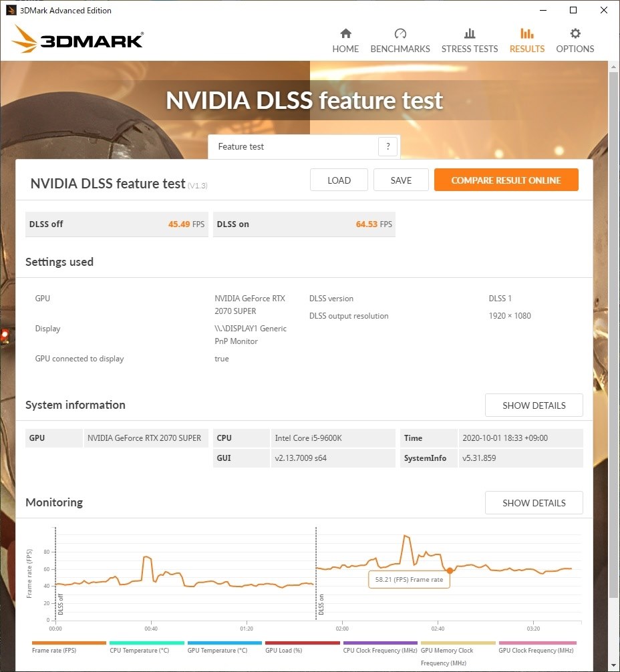Click the DLSS 1 version value
This screenshot has height=672, width=620.
coord(500,299)
